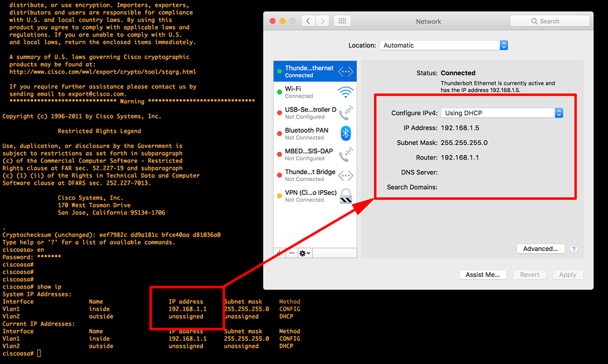This screenshot has width=608, height=364.
Task: Click the Thunderbolt Bridge arrows icon
Action: click(x=345, y=176)
